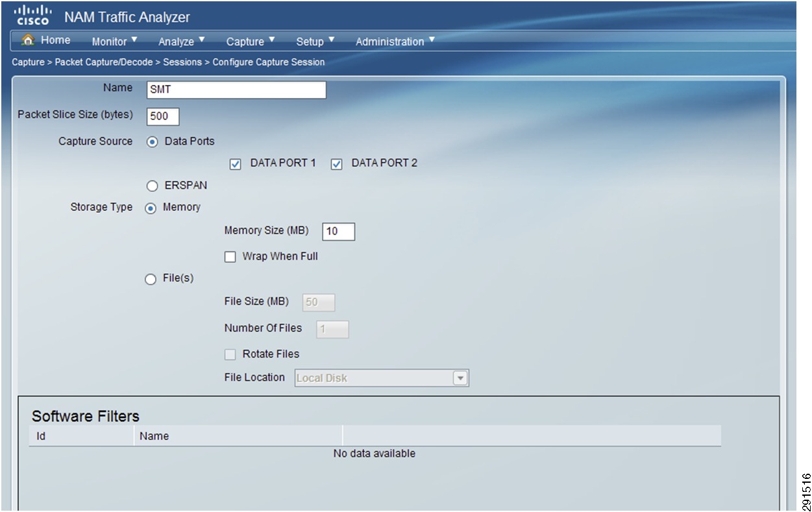Screen dimensions: 812x512
Task: Click the Home house icon
Action: tap(28, 40)
